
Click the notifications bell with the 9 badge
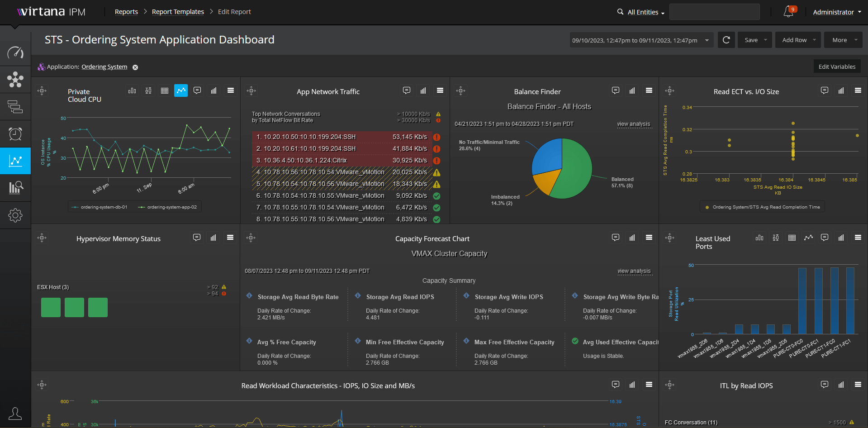pyautogui.click(x=788, y=12)
